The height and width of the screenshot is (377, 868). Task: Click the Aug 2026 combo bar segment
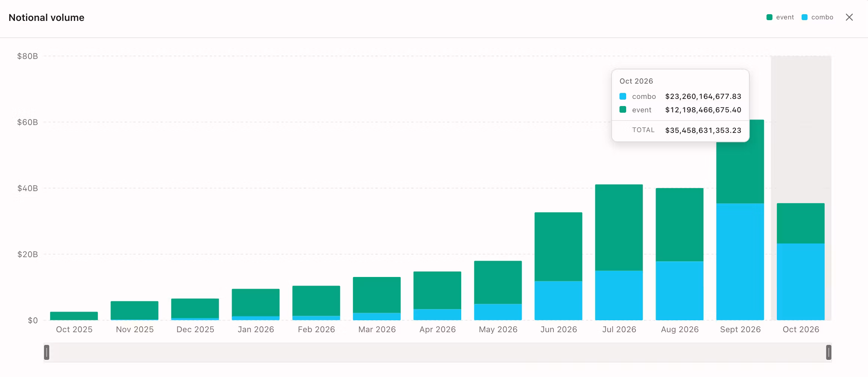tap(680, 291)
